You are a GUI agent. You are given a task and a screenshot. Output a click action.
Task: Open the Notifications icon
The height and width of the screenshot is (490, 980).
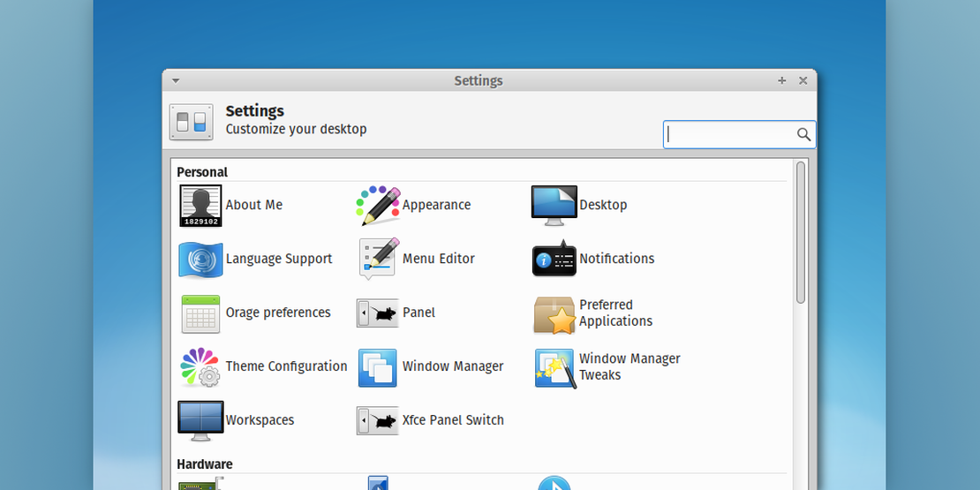click(554, 258)
